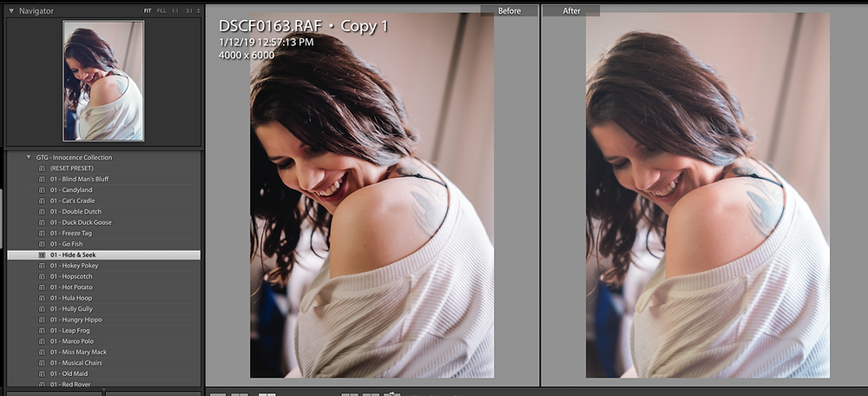Viewport: 868px width, 396px height.
Task: Set Navigator zoom to FILL
Action: [x=161, y=11]
